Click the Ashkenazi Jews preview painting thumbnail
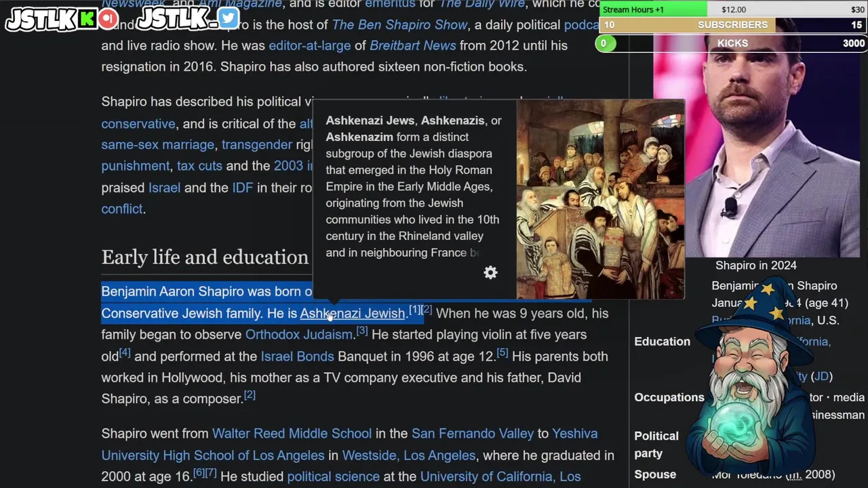 point(600,199)
